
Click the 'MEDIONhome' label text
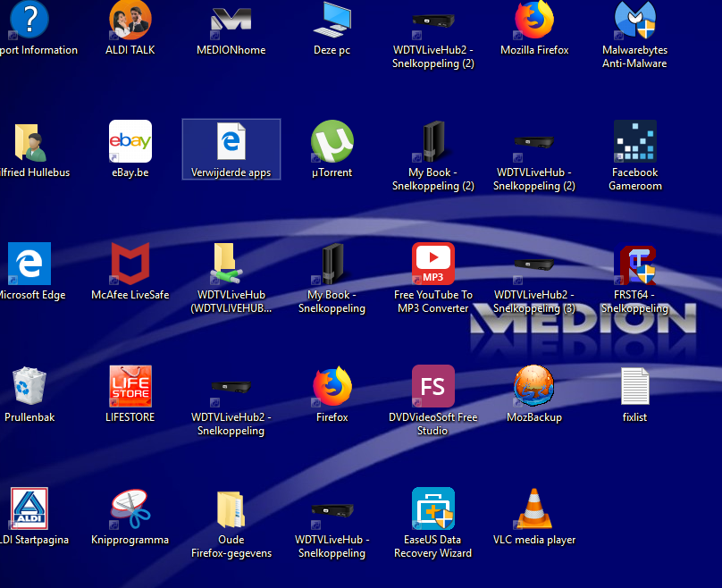231,50
